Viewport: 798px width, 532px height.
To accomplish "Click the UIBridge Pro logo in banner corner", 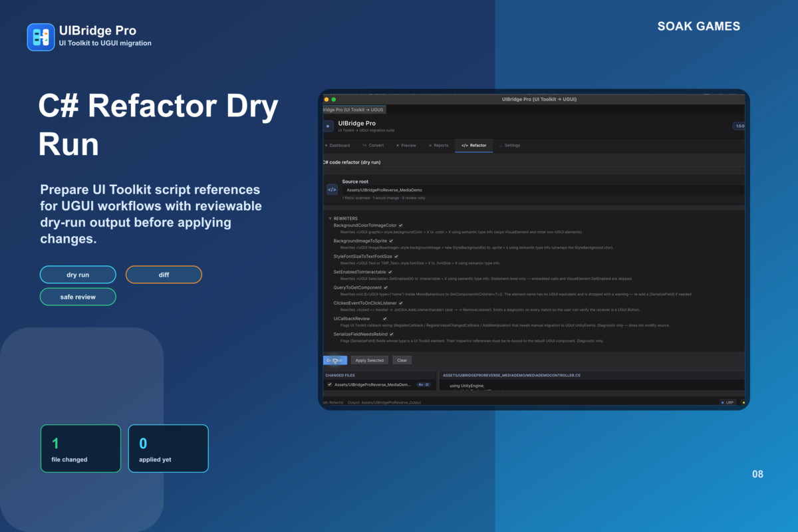I will [x=41, y=37].
